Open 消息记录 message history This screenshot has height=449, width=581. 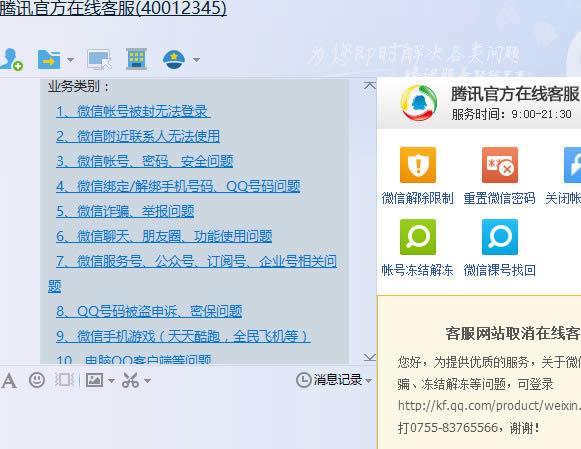click(329, 380)
